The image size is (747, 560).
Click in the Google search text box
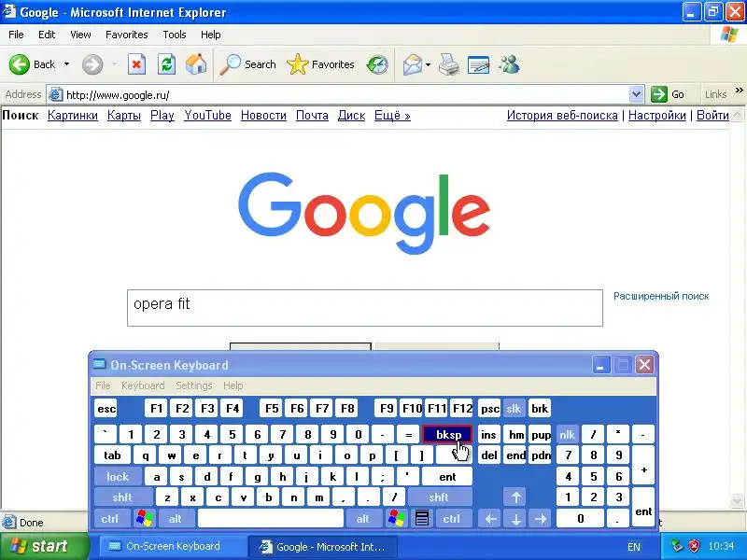coord(365,308)
